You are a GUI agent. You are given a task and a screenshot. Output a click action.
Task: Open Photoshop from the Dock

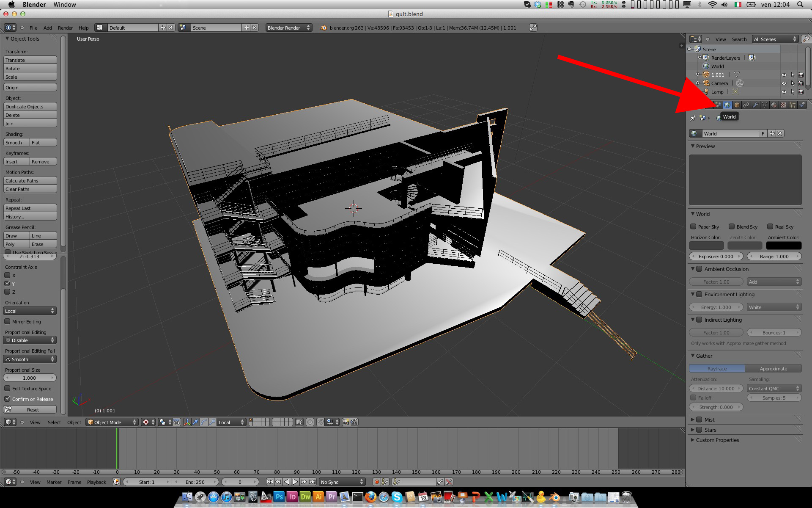tap(279, 497)
